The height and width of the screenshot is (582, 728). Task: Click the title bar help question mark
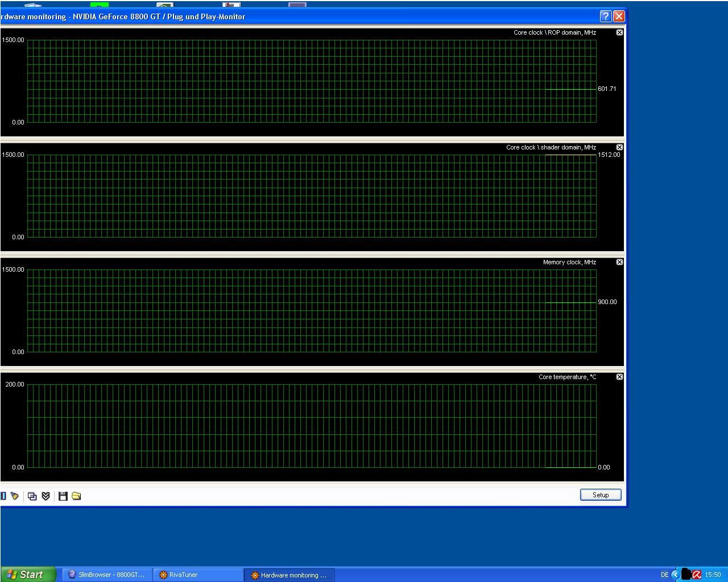click(606, 16)
